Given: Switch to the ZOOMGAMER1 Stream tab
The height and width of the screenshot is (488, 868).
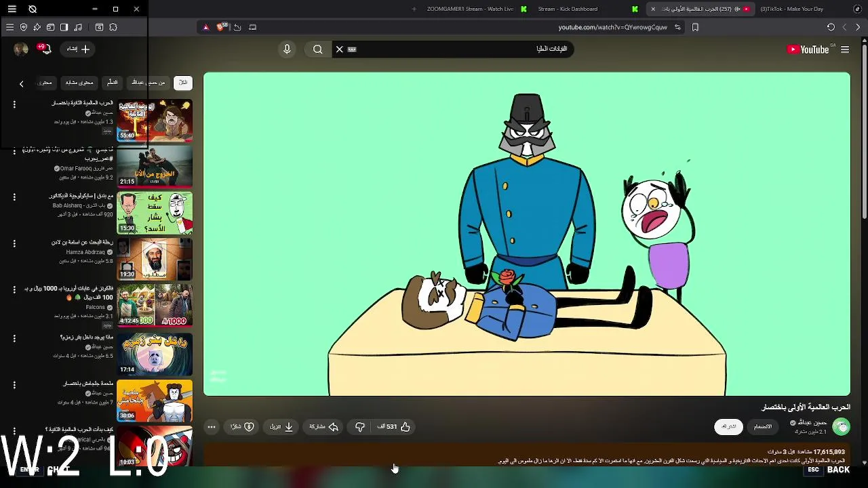Looking at the screenshot, I should click(x=469, y=9).
